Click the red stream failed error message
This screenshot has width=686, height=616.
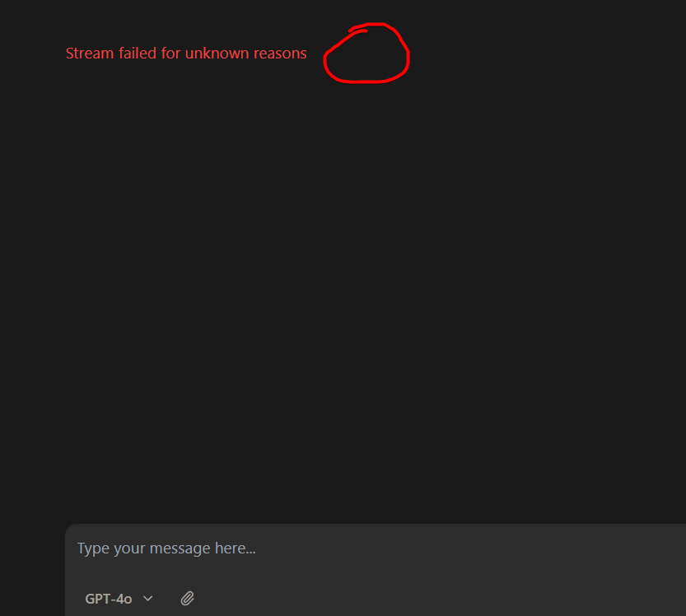(x=186, y=54)
